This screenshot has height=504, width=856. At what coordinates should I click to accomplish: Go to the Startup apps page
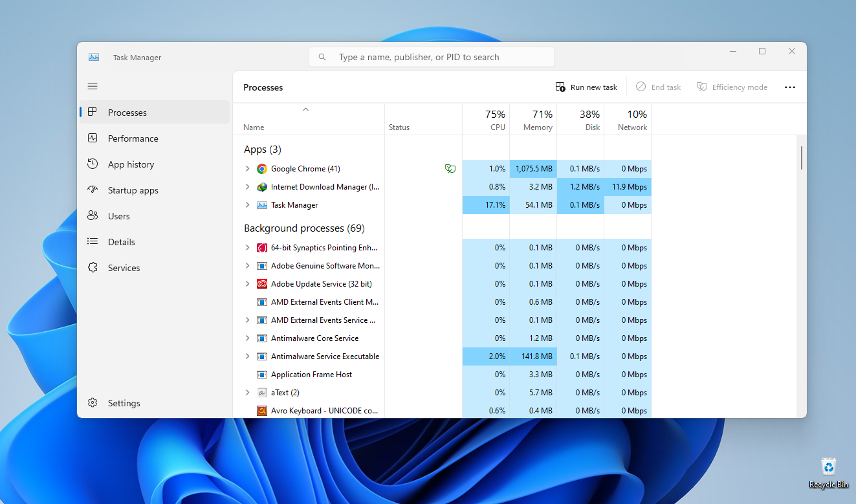pyautogui.click(x=154, y=190)
